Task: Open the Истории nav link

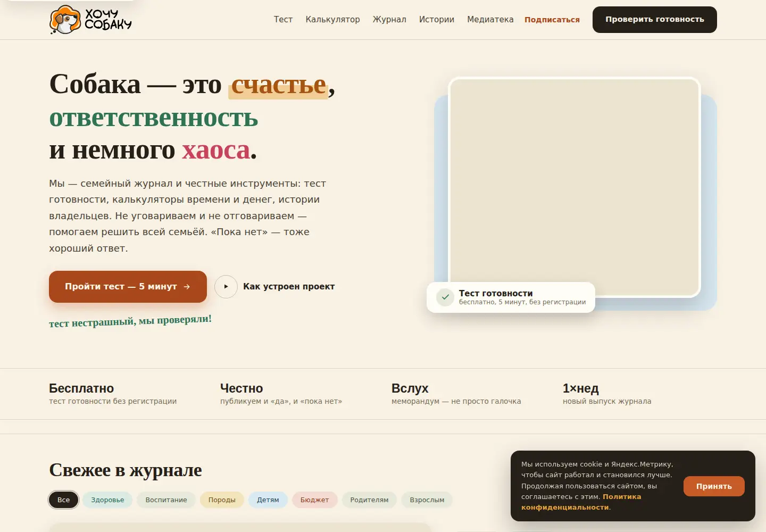Action: [437, 20]
